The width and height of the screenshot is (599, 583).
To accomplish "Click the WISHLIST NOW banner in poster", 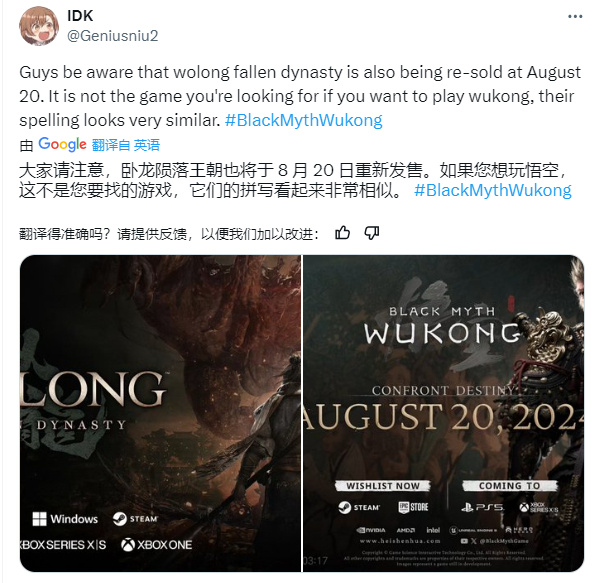I will [x=383, y=486].
